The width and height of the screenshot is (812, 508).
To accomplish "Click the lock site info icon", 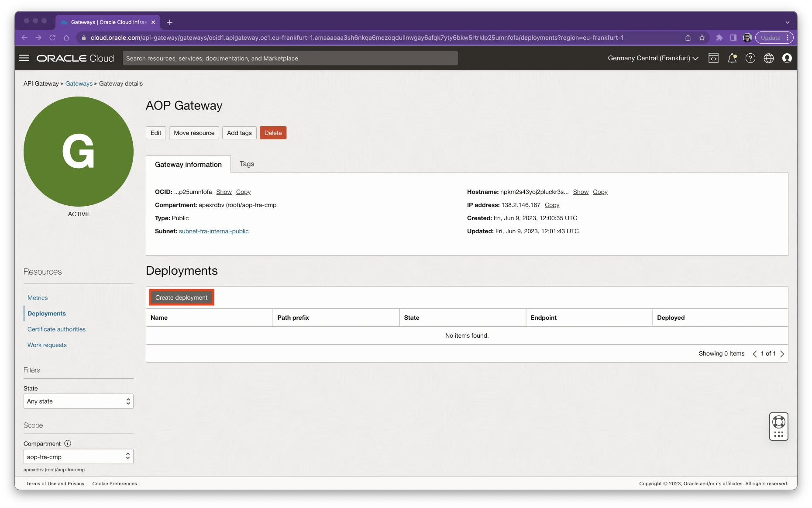I will point(84,38).
